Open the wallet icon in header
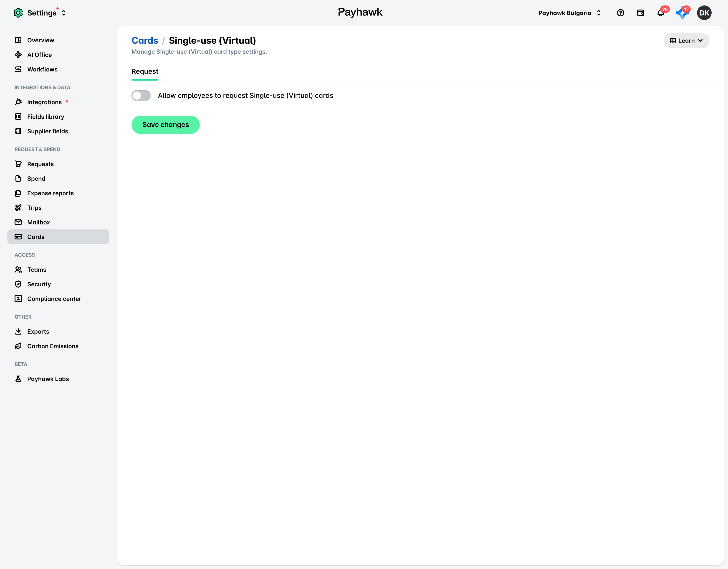Image resolution: width=728 pixels, height=569 pixels. tap(640, 13)
